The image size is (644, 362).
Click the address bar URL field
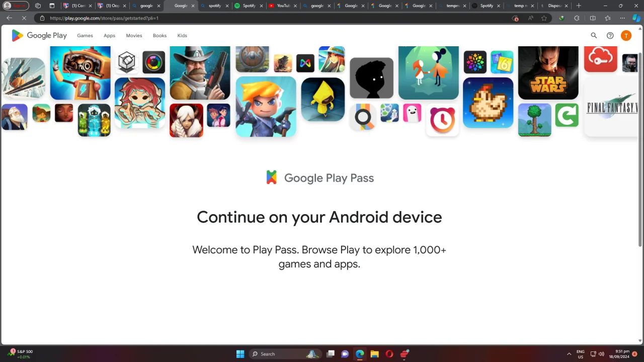coord(277,18)
